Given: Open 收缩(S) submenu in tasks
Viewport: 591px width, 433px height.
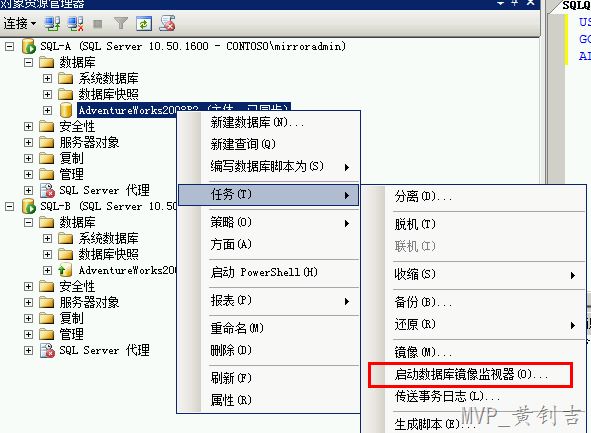Looking at the screenshot, I should tap(474, 274).
